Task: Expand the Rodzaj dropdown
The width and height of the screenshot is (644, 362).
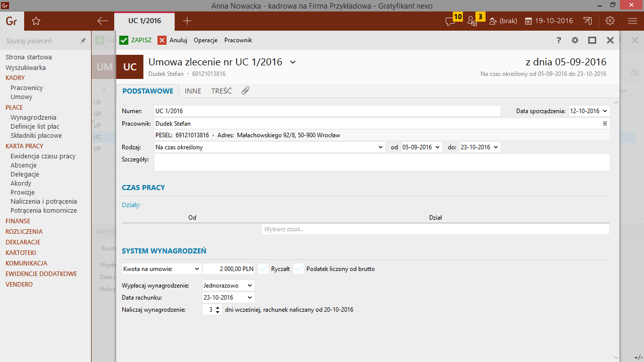Action: (x=380, y=147)
